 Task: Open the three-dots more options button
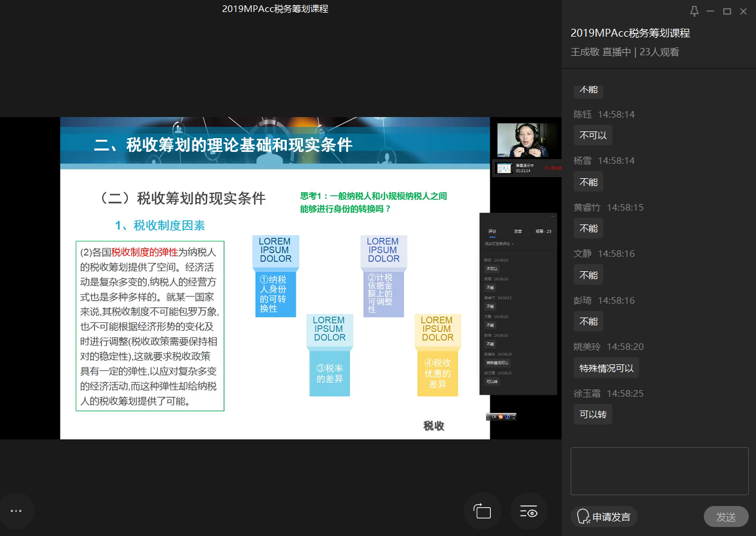16,511
